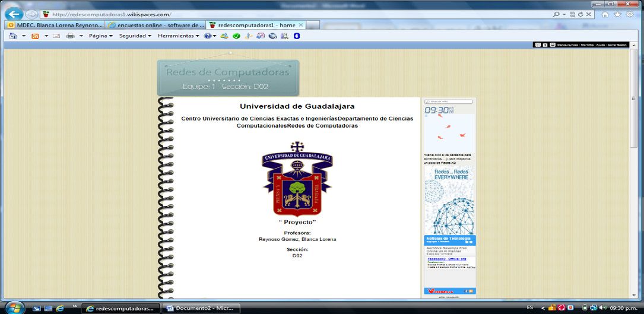This screenshot has width=644, height=314.
Task: Click the Read mail envelope icon
Action: point(56,36)
